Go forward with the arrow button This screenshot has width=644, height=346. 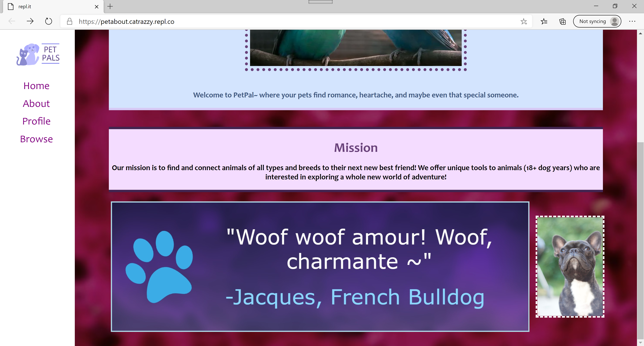(30, 21)
